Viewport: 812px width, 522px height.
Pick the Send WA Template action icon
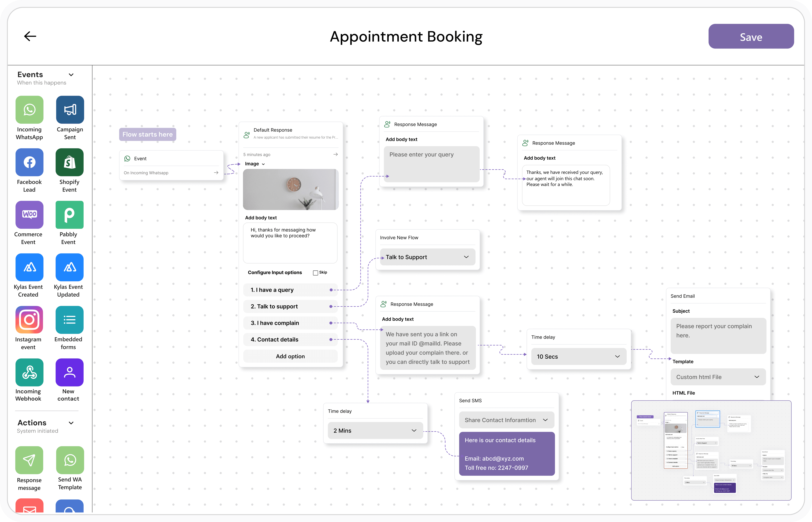70,460
